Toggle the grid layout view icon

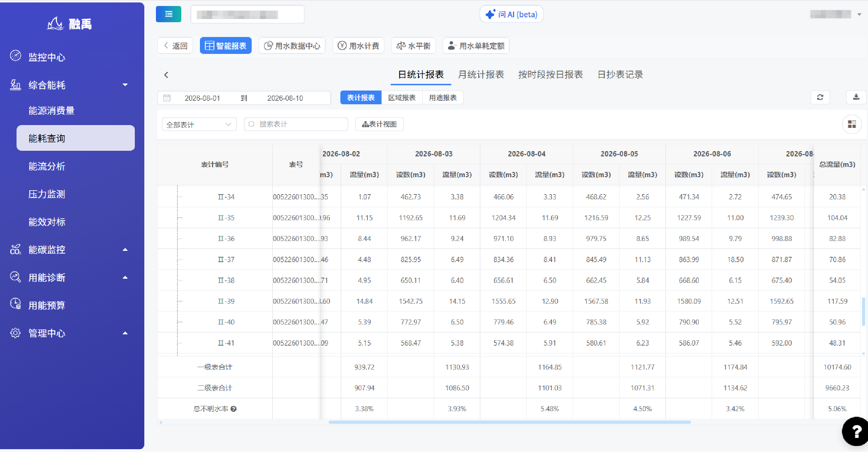point(852,124)
